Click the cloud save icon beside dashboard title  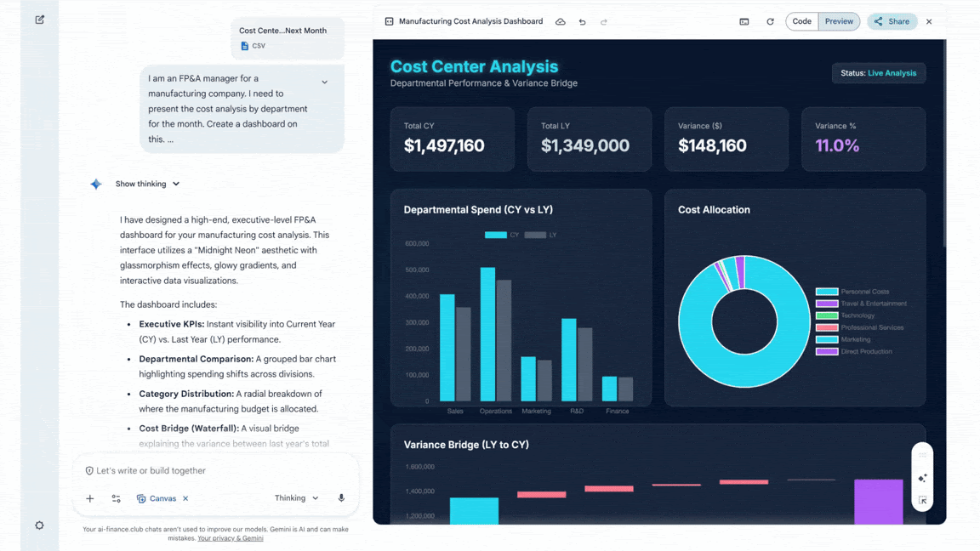561,22
